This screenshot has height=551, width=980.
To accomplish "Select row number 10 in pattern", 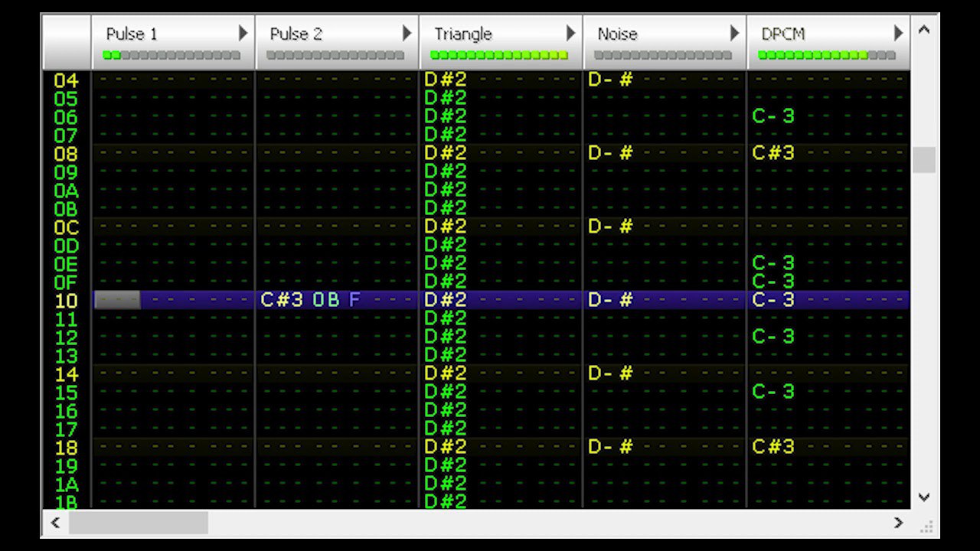I will point(66,301).
